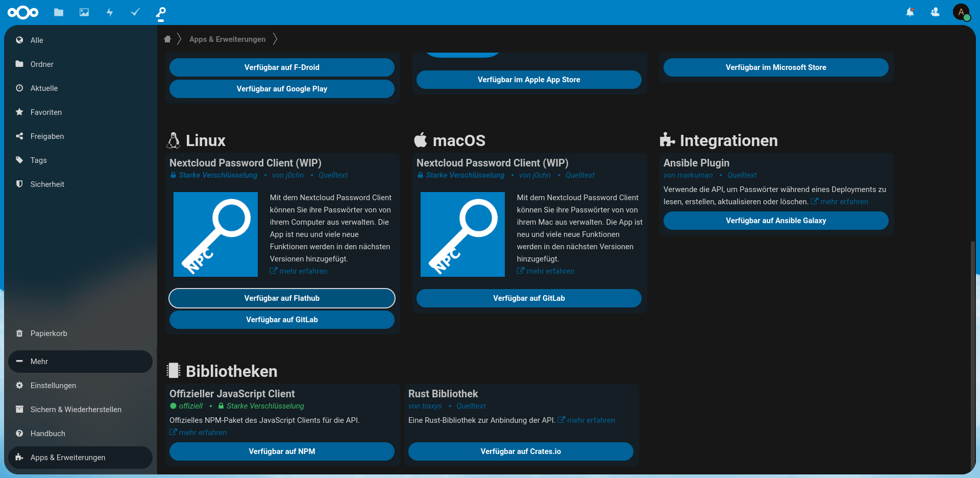980x478 pixels.
Task: Click the Linux section heading
Action: (197, 140)
